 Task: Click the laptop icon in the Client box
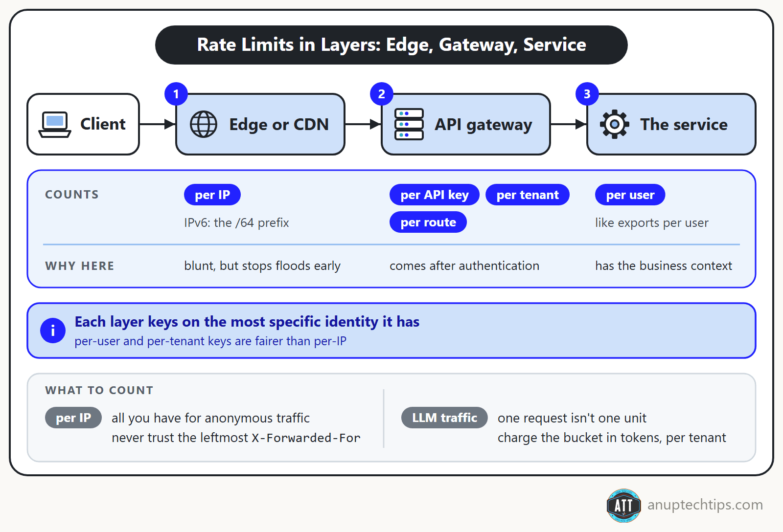(x=55, y=125)
